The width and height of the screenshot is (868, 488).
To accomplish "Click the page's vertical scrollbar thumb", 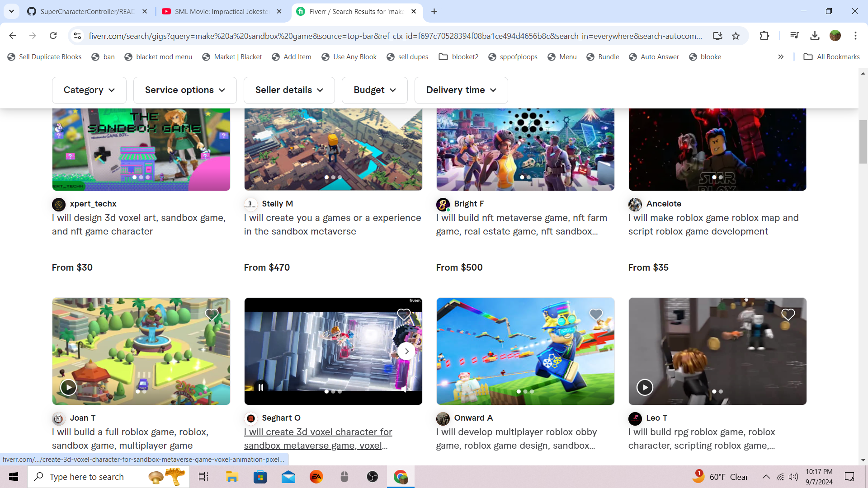I will point(863,141).
